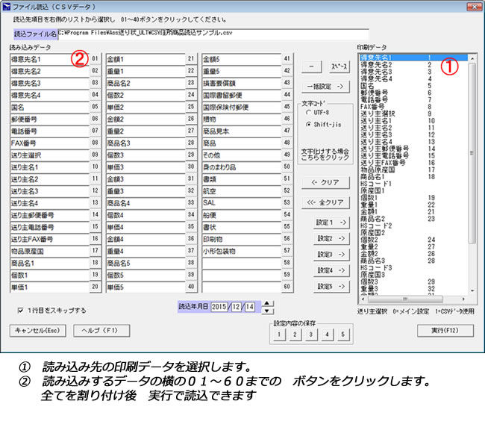Toggle the 1行目をスキップする checkbox
The image size is (485, 448).
[x=20, y=310]
